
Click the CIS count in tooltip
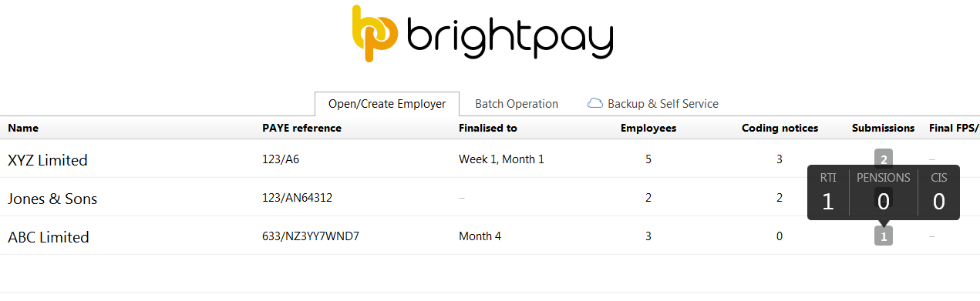coord(939,202)
